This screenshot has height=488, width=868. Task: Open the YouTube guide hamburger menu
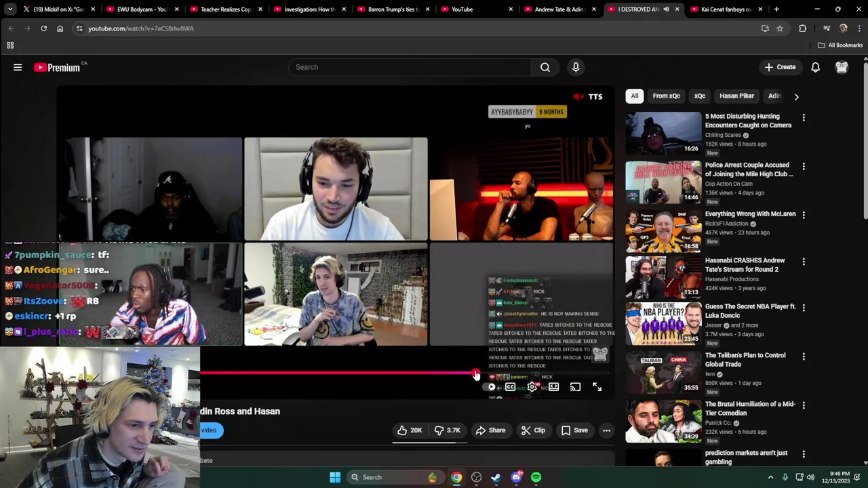pyautogui.click(x=18, y=67)
